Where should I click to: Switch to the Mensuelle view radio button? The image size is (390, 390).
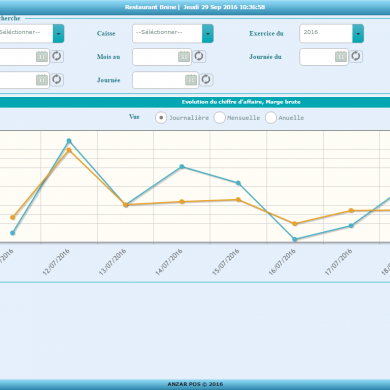pyautogui.click(x=219, y=118)
